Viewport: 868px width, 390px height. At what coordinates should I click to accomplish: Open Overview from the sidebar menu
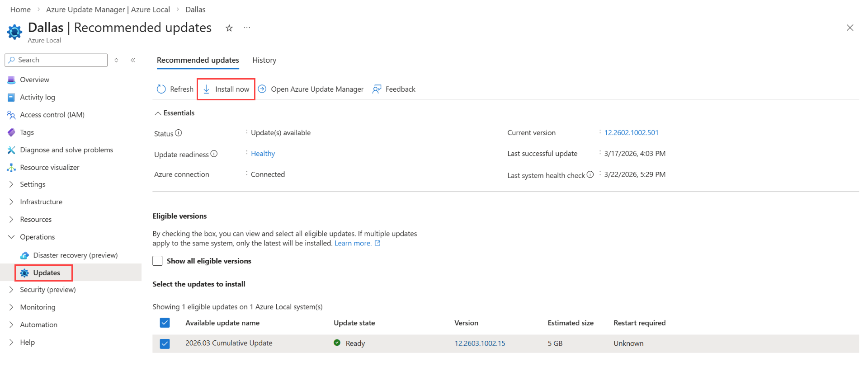click(34, 80)
